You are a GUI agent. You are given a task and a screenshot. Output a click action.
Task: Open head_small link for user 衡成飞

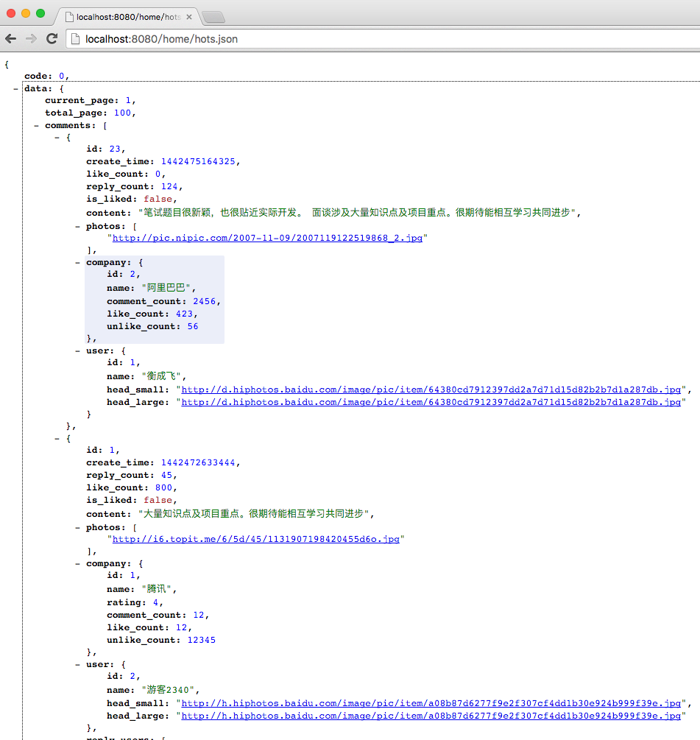coord(431,390)
